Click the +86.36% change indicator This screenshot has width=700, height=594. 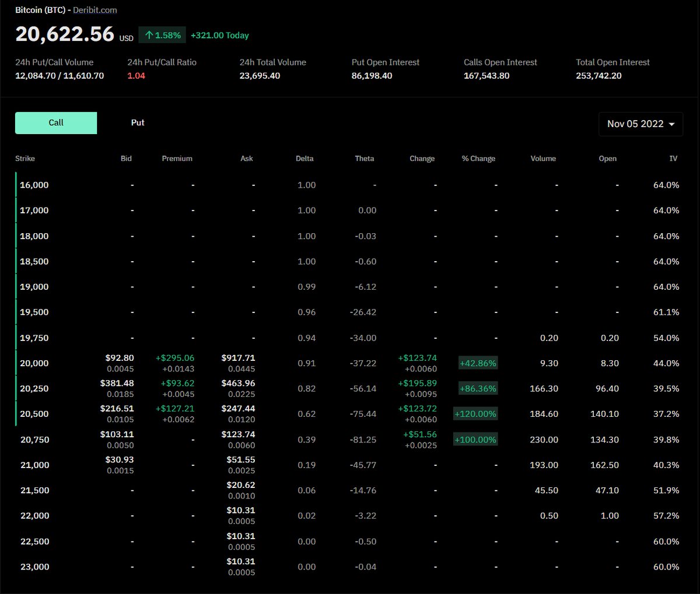click(478, 388)
